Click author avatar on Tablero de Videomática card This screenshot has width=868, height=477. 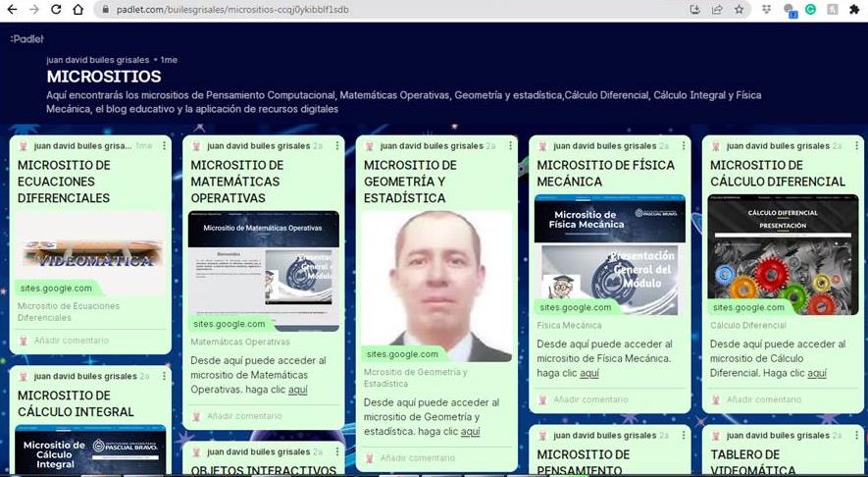(716, 436)
